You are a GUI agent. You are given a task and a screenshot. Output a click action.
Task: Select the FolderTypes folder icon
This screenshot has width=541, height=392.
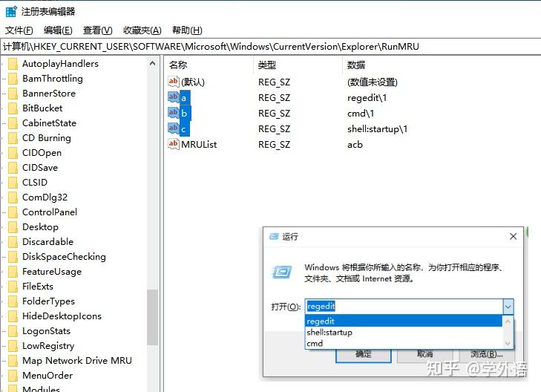(13, 301)
